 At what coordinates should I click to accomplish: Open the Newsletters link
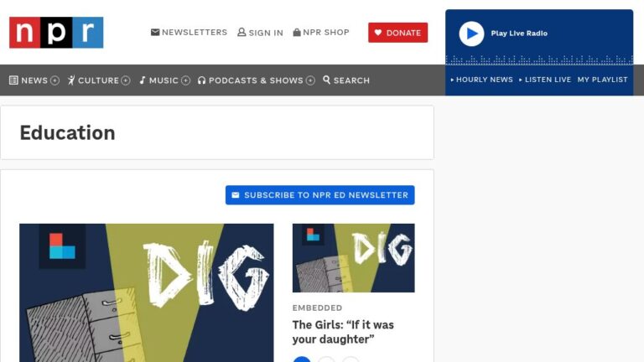195,32
